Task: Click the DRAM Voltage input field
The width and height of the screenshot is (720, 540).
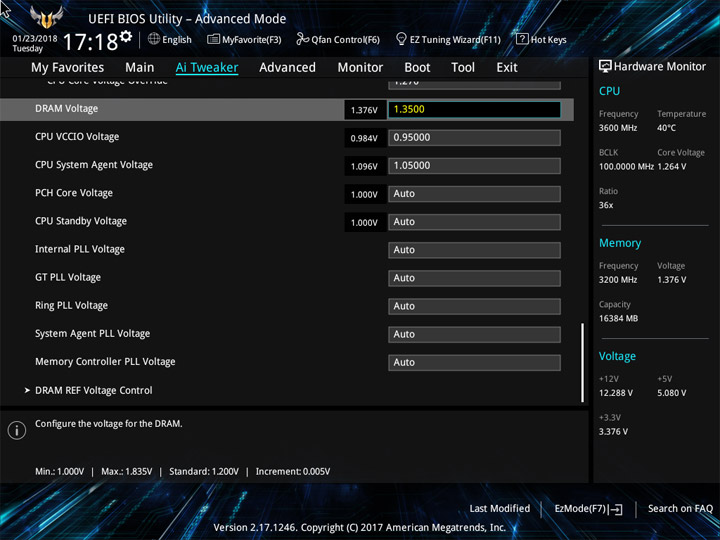Action: tap(474, 109)
